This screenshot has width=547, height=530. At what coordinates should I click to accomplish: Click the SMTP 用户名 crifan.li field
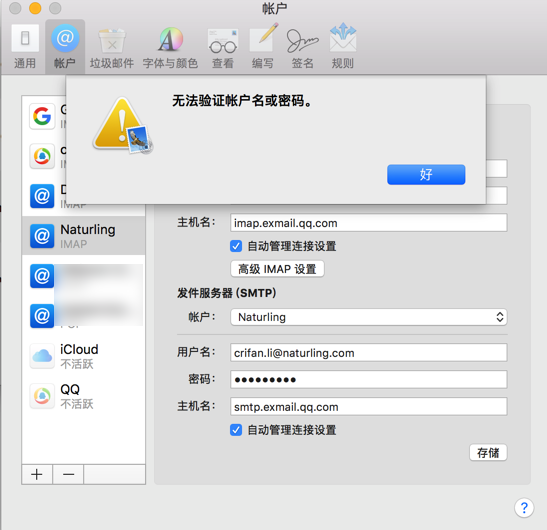[x=369, y=353]
